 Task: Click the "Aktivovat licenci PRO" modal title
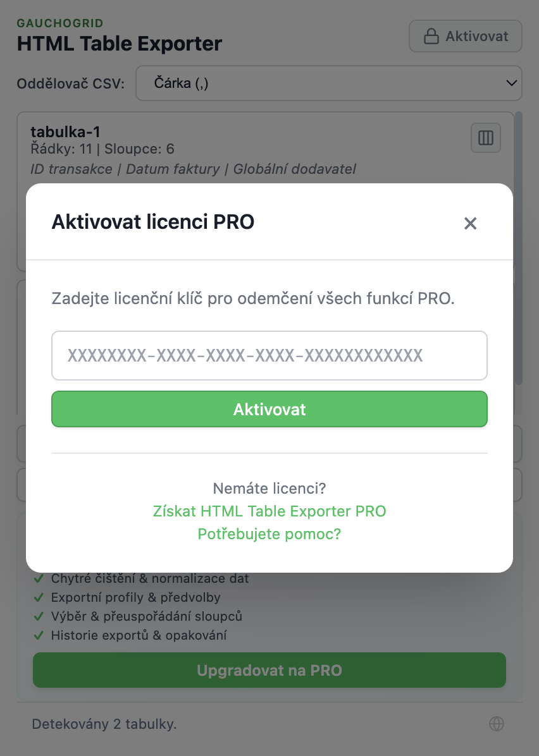pos(153,222)
